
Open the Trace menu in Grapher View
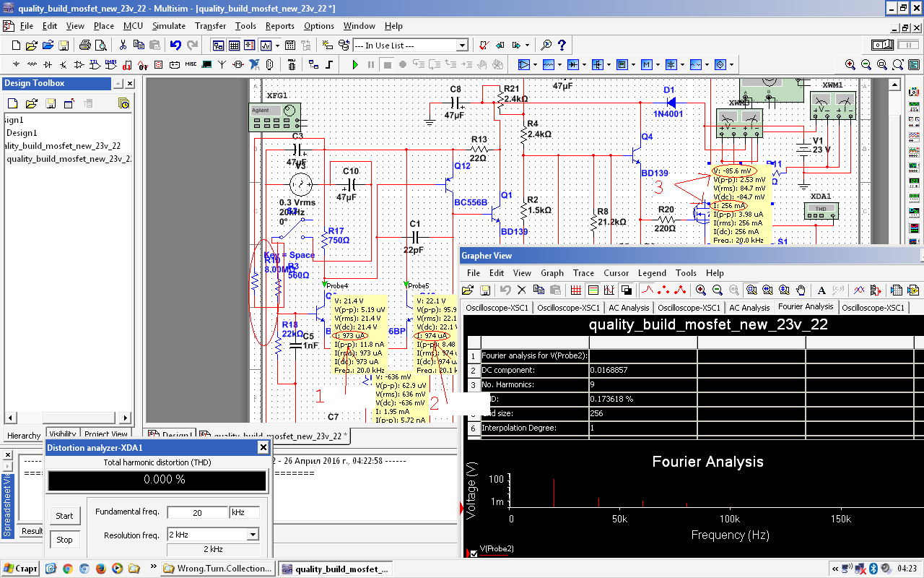click(583, 273)
